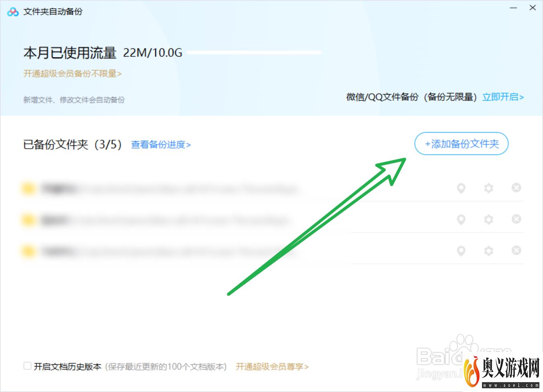Image resolution: width=543 pixels, height=392 pixels.
Task: Locate the second backed-up folder
Action: (x=461, y=220)
